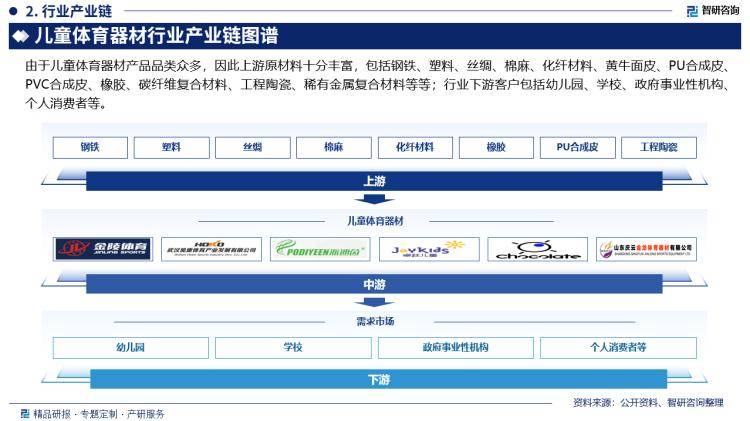
Task: Click the 需求市场 section label
Action: 375,321
